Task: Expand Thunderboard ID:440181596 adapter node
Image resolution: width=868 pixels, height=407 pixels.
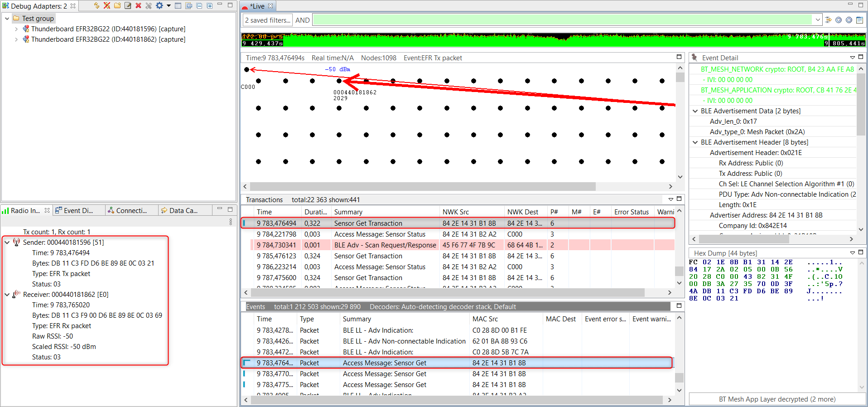Action: (16, 29)
